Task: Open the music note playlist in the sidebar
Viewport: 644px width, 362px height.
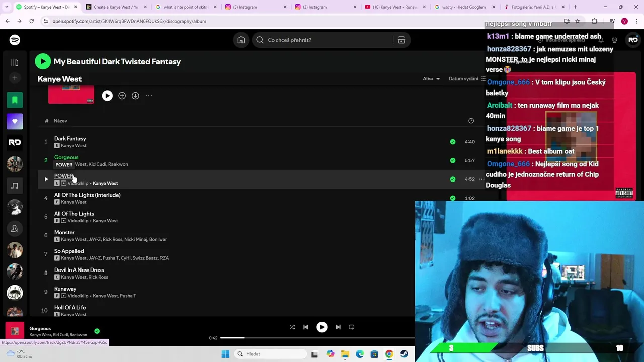Action: tap(15, 186)
